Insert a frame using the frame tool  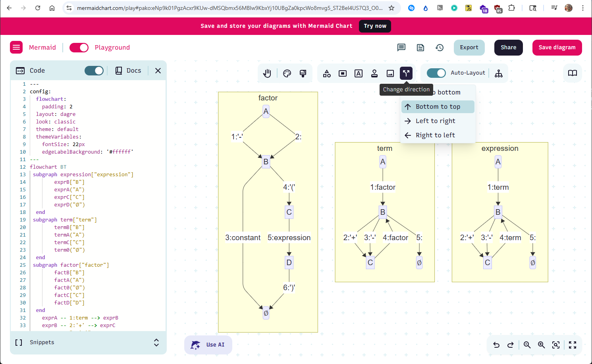(x=342, y=73)
